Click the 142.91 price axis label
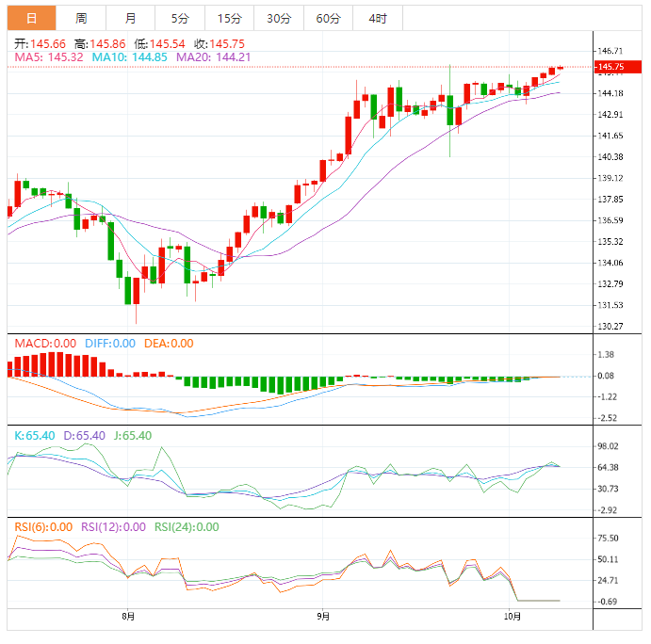The width and height of the screenshot is (651, 644). tap(610, 115)
